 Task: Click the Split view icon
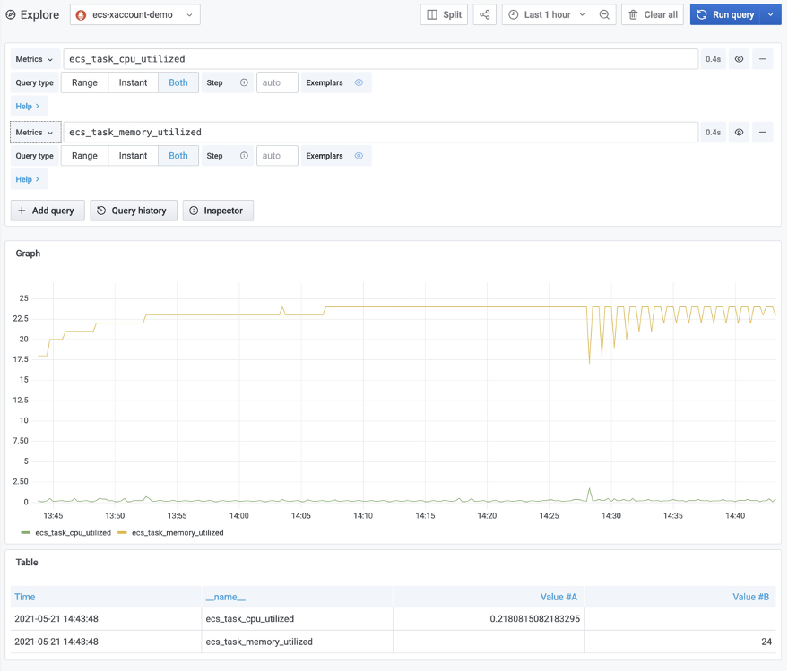tap(443, 14)
